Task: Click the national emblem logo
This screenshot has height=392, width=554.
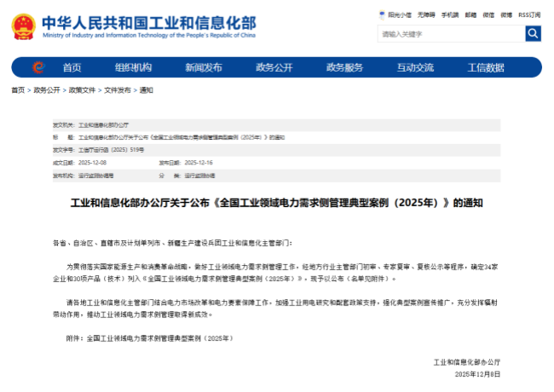Action: [x=24, y=26]
